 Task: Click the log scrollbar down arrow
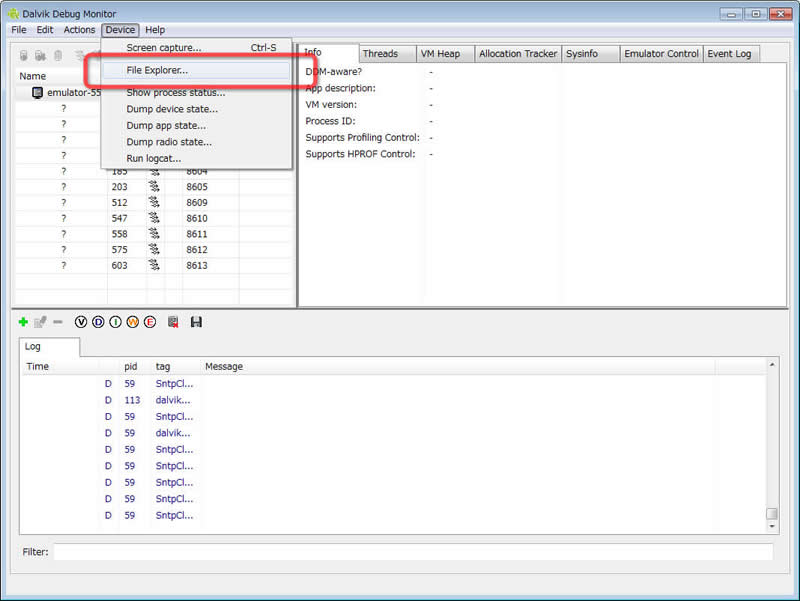tap(772, 526)
